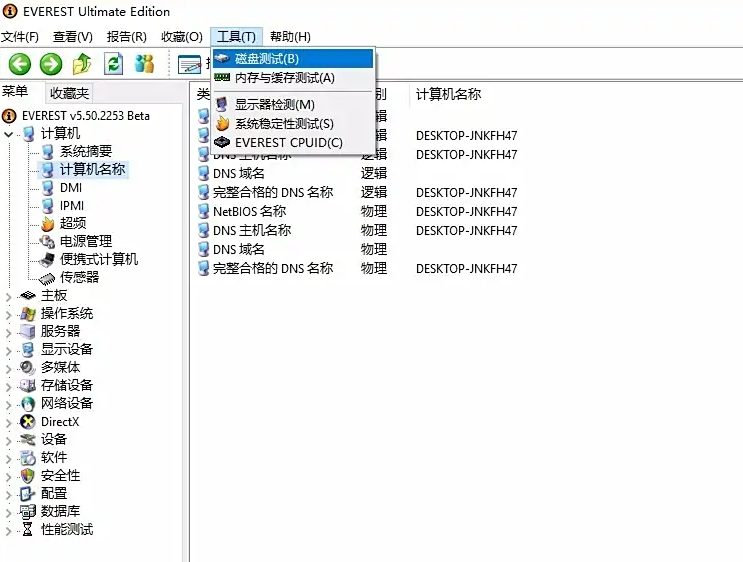The image size is (743, 562).
Task: Click the 存储设备 drive icon
Action: (x=28, y=386)
